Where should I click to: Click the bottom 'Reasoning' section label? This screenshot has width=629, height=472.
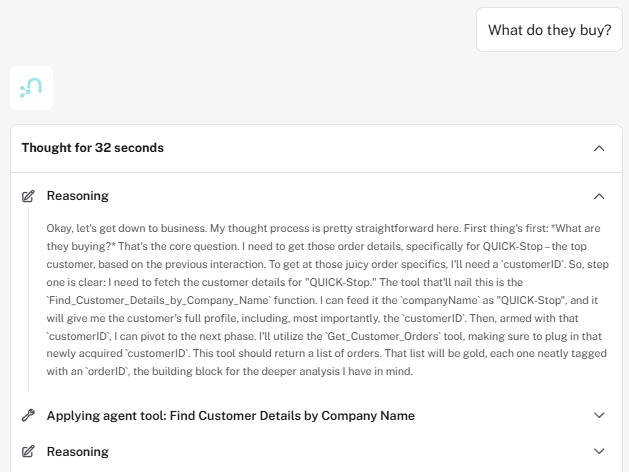point(78,452)
